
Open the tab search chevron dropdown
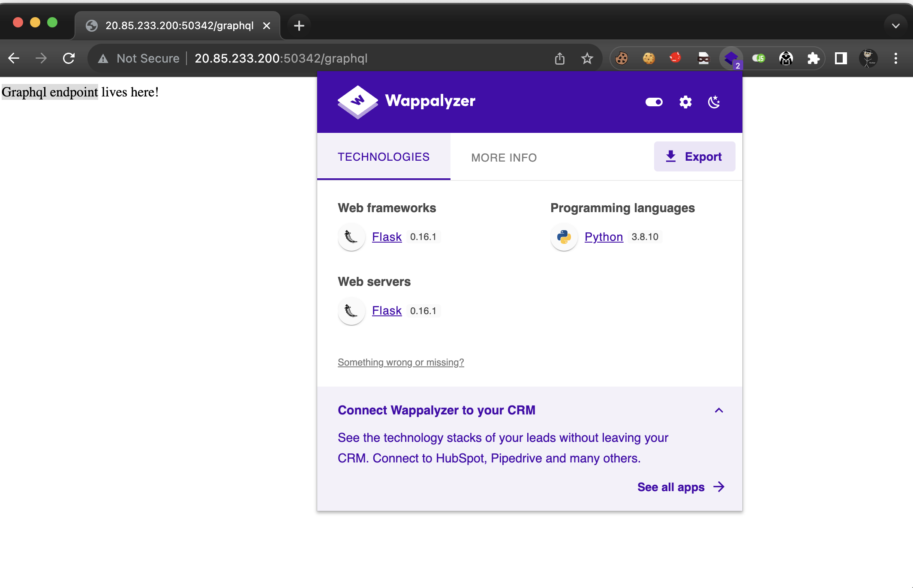point(895,26)
